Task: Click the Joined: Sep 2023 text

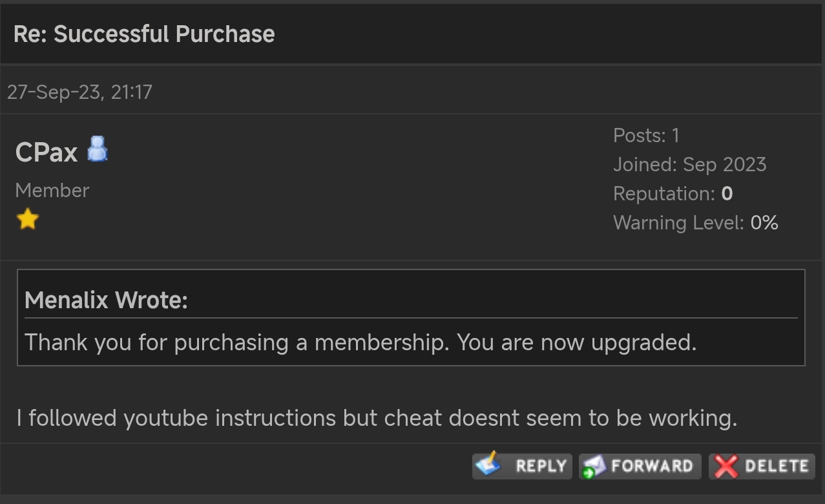Action: point(689,164)
